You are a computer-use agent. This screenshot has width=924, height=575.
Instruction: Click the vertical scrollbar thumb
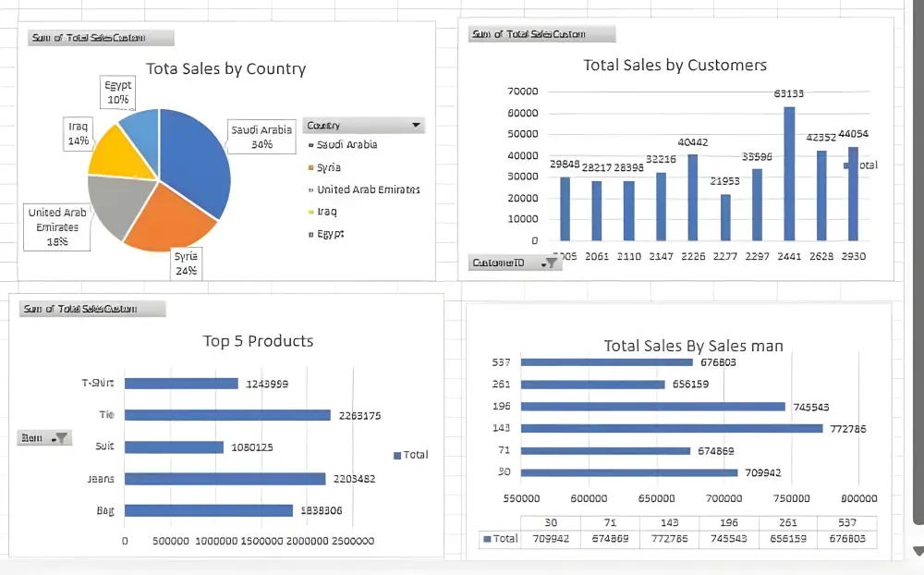point(918,260)
